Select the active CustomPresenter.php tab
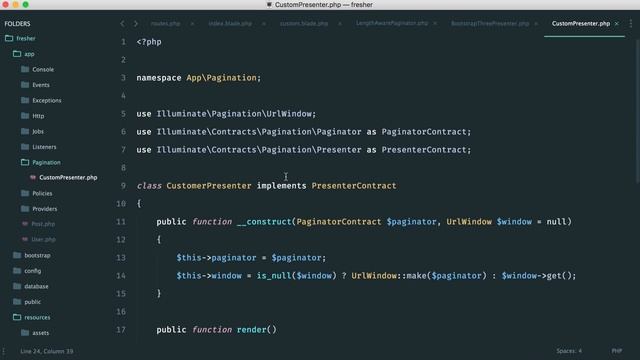Image resolution: width=640 pixels, height=360 pixels. (x=581, y=24)
